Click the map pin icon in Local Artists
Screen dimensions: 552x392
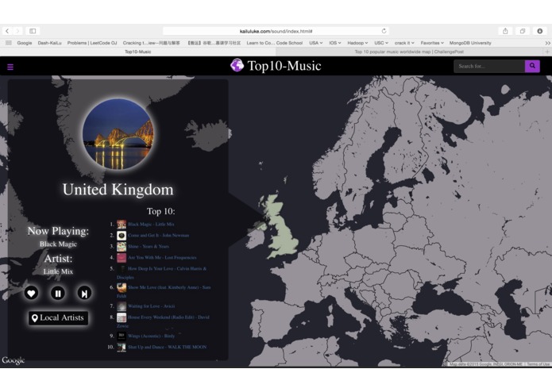click(34, 318)
